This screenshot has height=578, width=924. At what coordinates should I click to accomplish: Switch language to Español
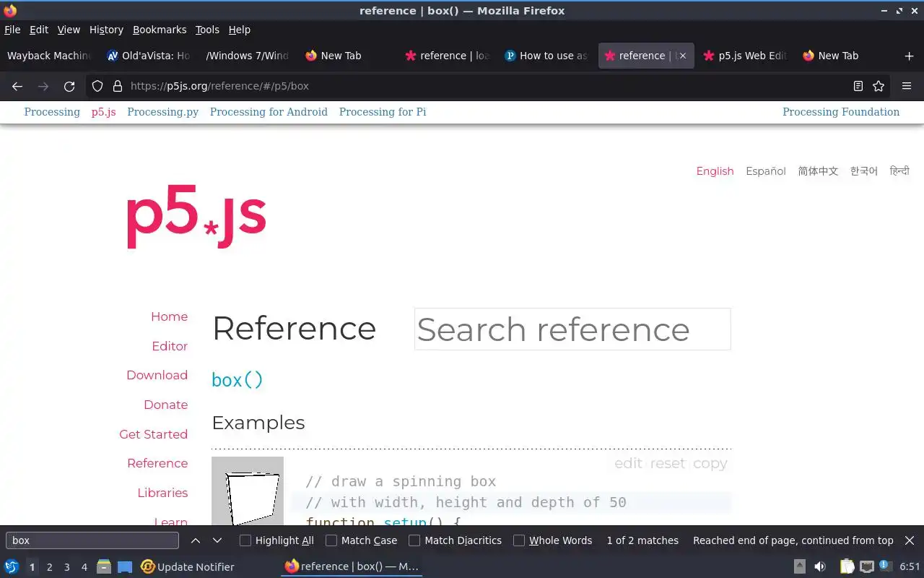pos(766,171)
